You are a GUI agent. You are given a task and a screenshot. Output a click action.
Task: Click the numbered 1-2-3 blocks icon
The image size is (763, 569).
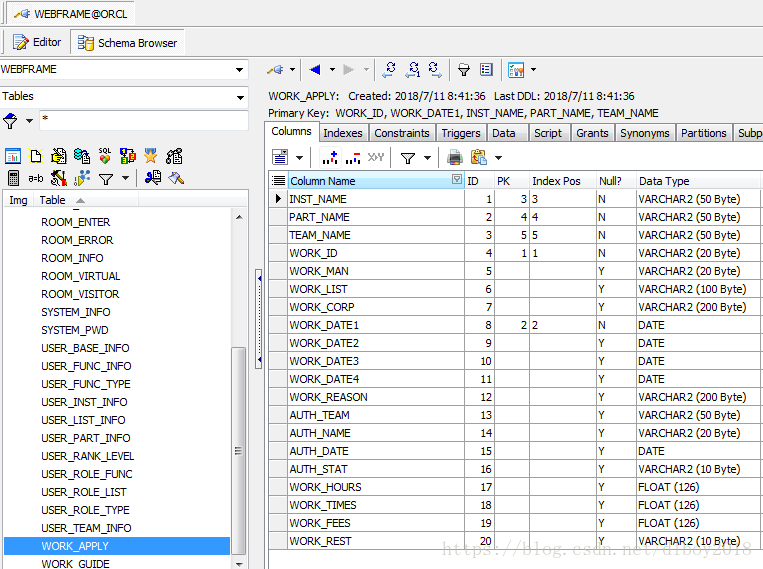127,156
